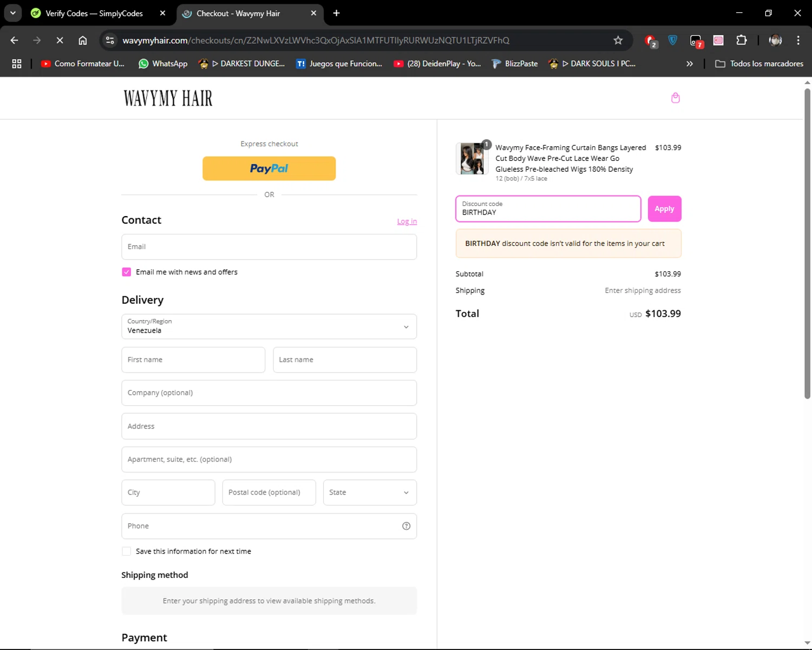
Task: Click the page vertical scrollbar
Action: tap(807, 244)
